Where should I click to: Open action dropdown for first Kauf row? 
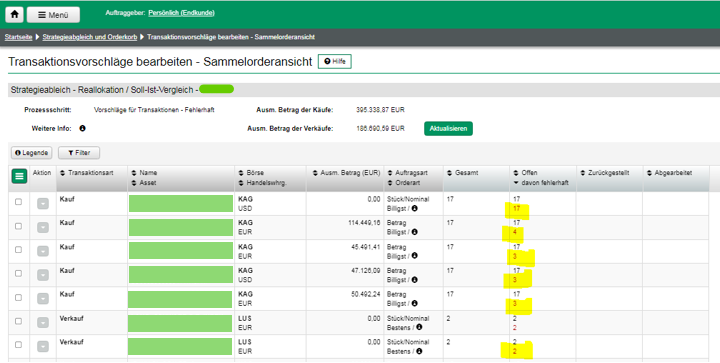(43, 203)
